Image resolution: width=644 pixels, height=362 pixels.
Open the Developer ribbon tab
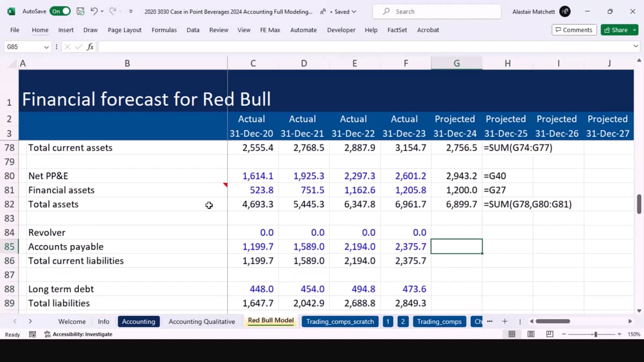point(342,30)
